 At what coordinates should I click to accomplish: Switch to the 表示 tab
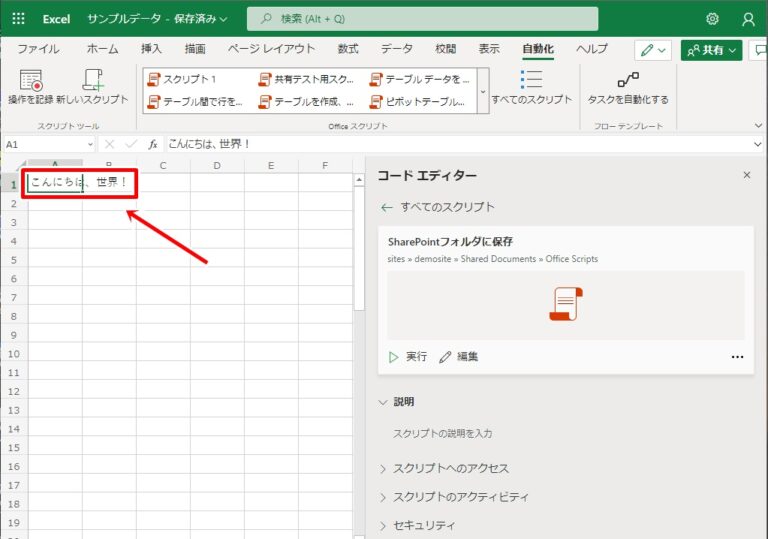(489, 49)
